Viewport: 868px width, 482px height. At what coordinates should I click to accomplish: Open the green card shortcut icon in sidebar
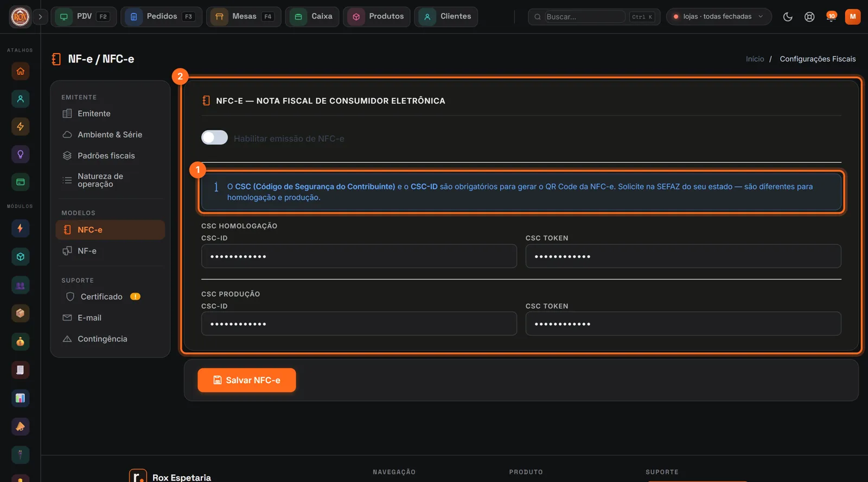(21, 182)
